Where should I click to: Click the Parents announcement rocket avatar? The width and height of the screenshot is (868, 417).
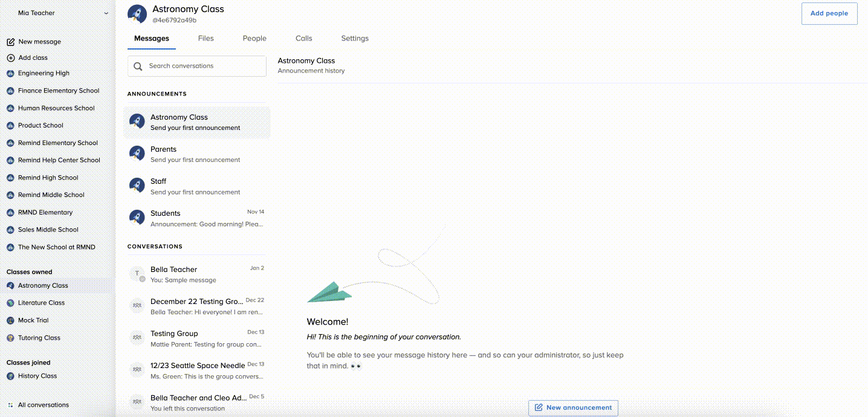coord(136,154)
